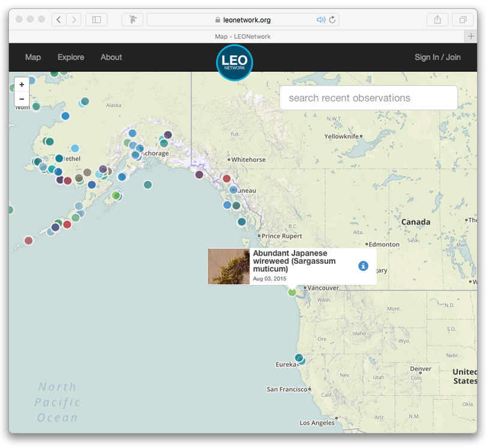
Task: Zoom in on the map
Action: click(x=22, y=85)
